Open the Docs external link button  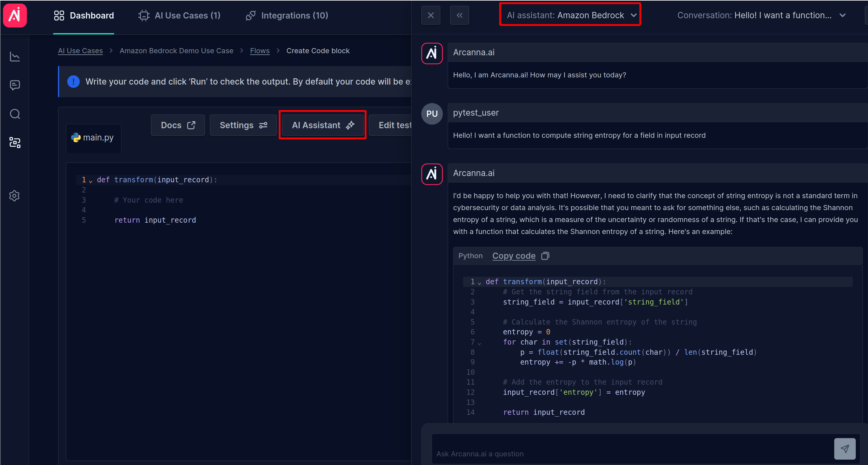pos(178,125)
